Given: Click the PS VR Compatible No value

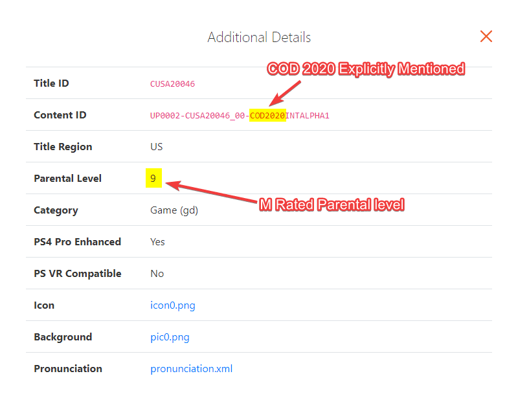Looking at the screenshot, I should 157,274.
